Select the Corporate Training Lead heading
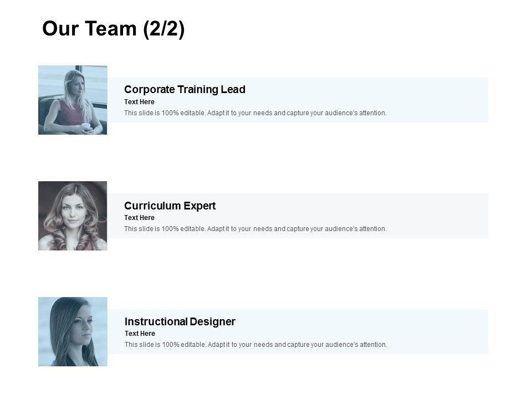This screenshot has width=532, height=399. (x=185, y=89)
